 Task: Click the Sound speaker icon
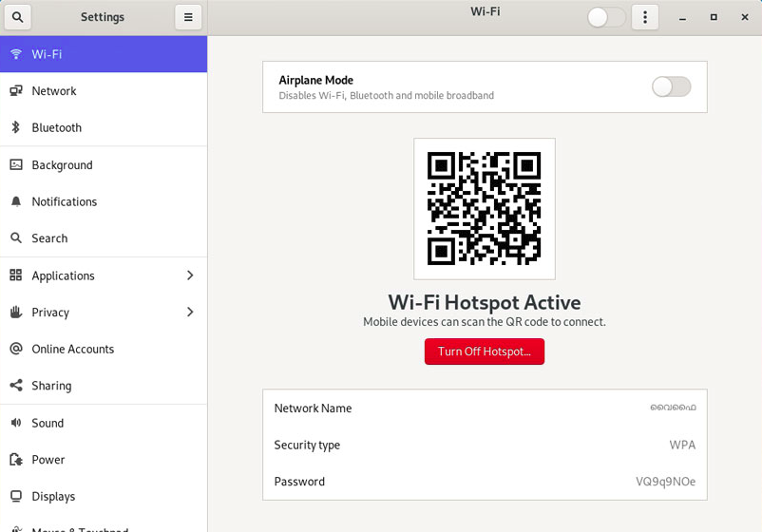16,422
